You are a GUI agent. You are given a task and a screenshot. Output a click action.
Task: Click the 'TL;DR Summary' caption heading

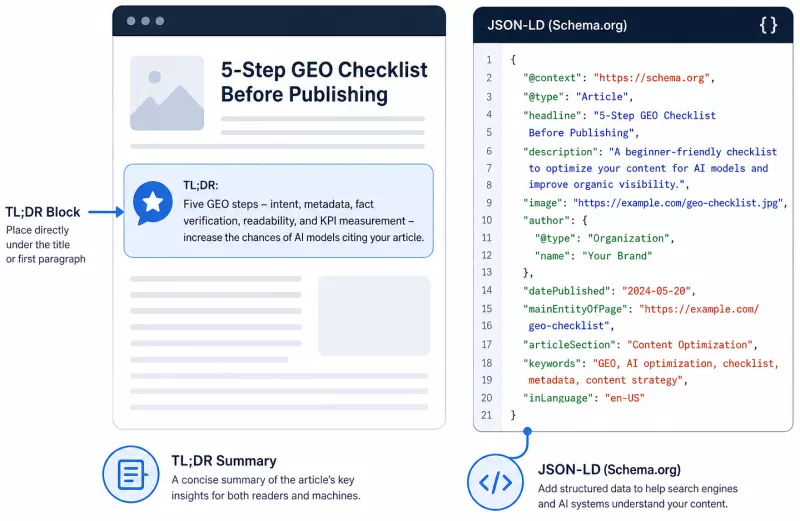click(x=224, y=461)
